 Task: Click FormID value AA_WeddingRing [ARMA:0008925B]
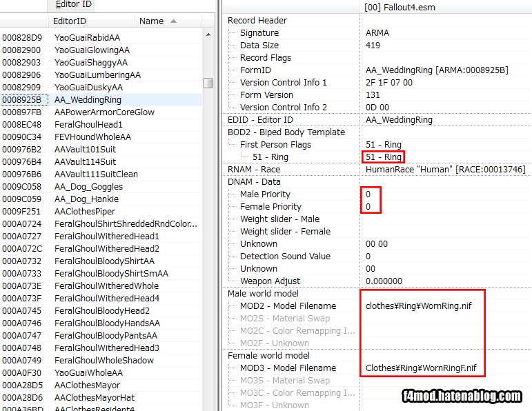tap(437, 70)
